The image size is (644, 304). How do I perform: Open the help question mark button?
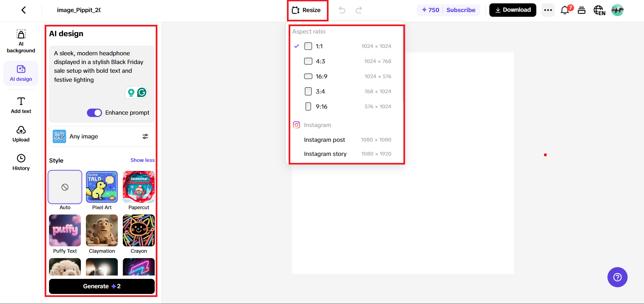[x=617, y=277]
